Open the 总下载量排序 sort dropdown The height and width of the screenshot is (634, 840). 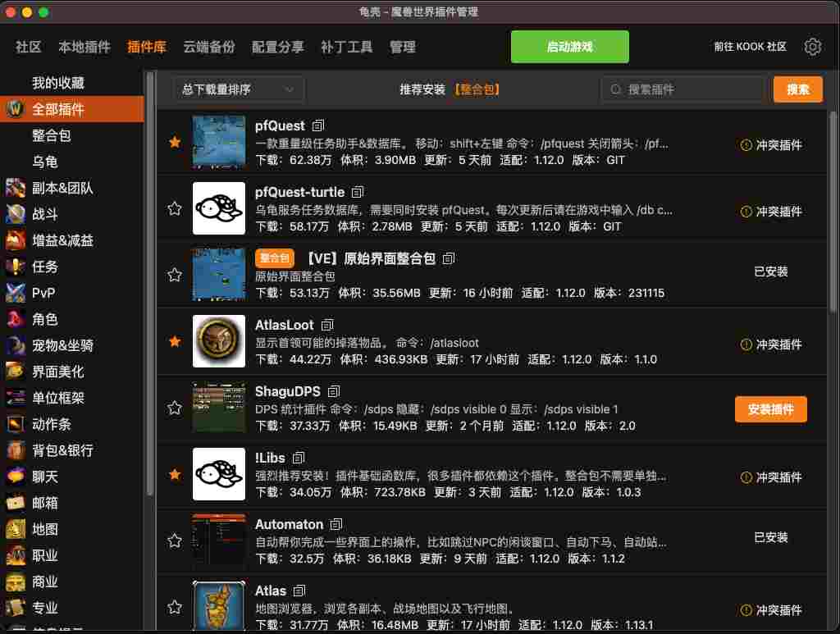(239, 89)
